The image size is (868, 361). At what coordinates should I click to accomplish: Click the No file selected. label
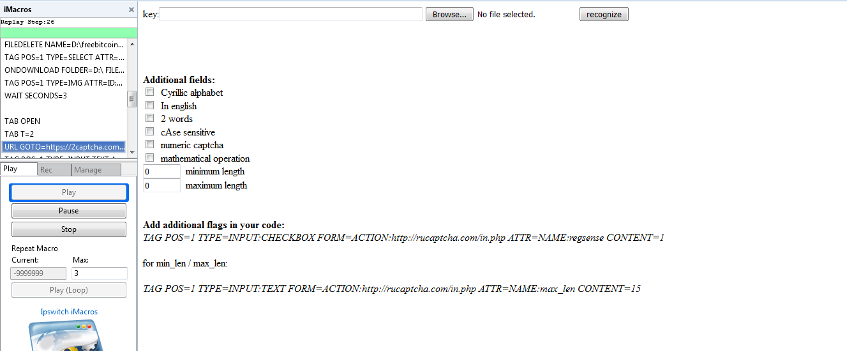point(506,14)
